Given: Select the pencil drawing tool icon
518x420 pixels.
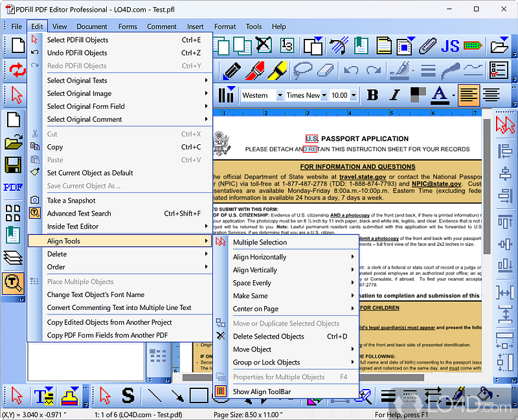Looking at the screenshot, I should 232,71.
